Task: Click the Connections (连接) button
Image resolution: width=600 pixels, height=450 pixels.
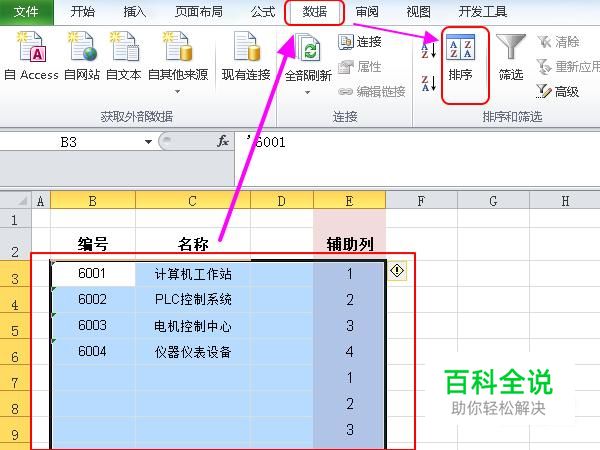Action: [360, 42]
